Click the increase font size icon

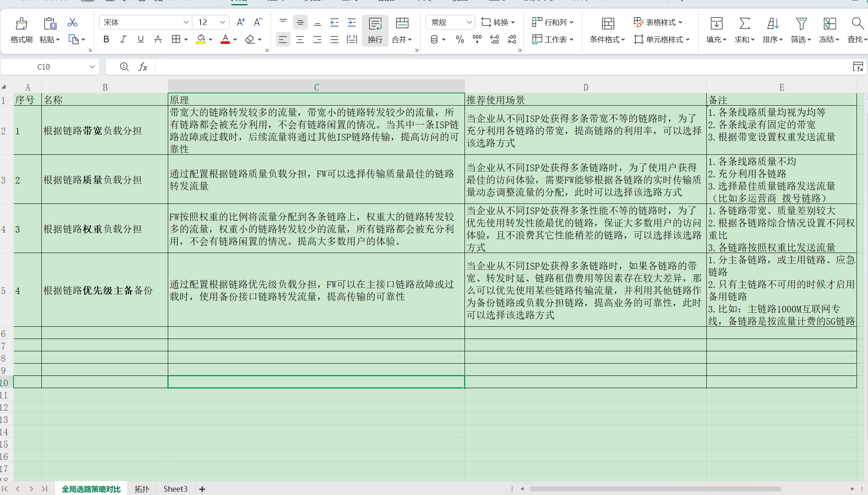(241, 22)
